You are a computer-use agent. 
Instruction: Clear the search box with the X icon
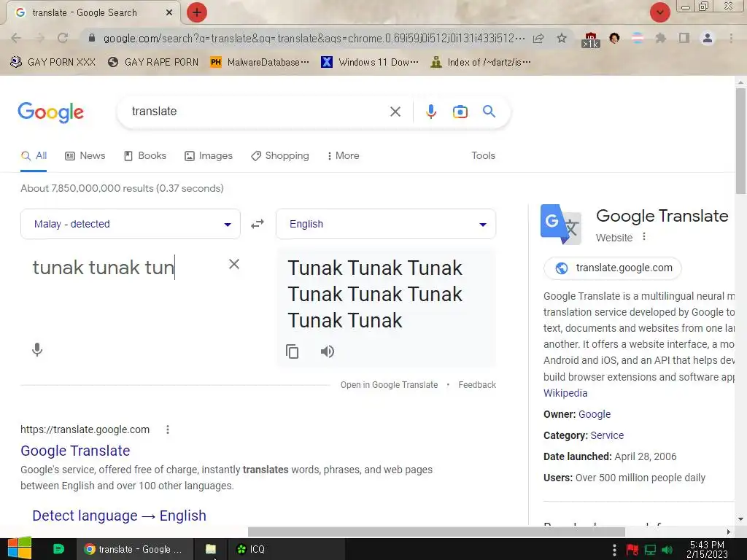395,112
